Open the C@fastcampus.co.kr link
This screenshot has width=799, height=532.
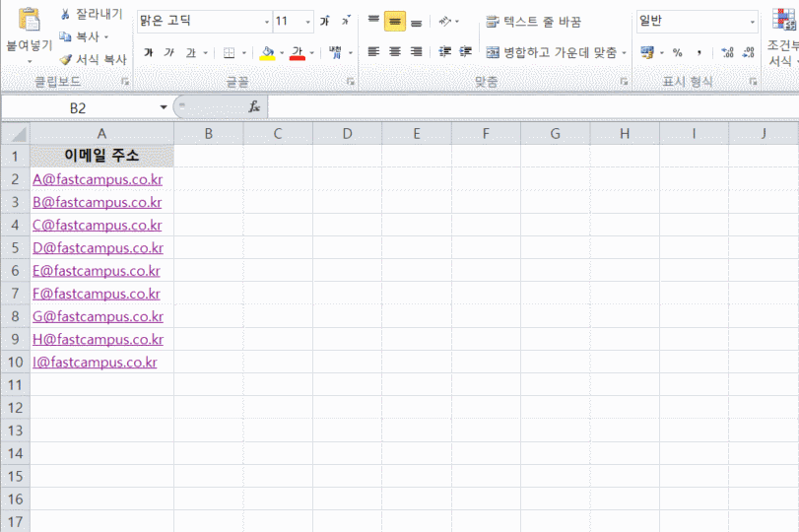98,226
